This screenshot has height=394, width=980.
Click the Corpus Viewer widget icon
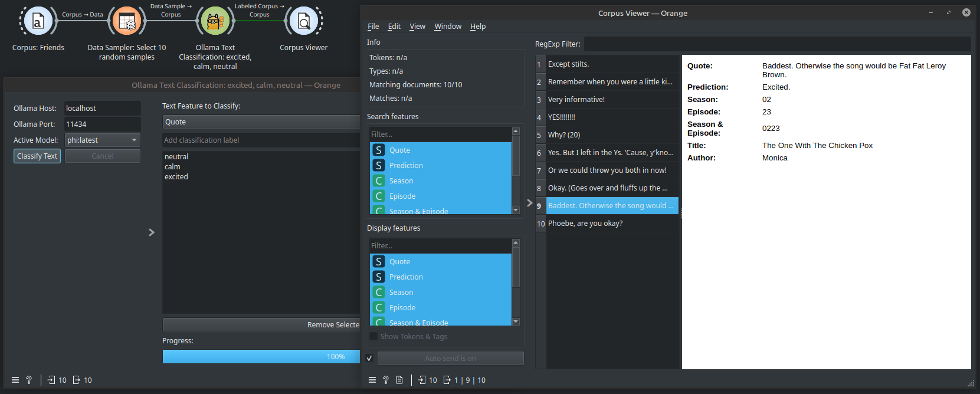[x=304, y=22]
